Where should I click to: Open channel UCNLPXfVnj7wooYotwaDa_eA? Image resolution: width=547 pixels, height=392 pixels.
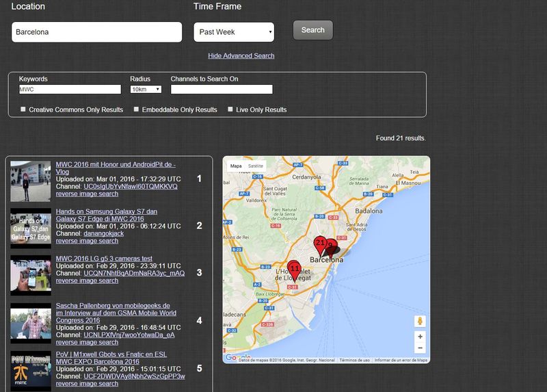[129, 335]
